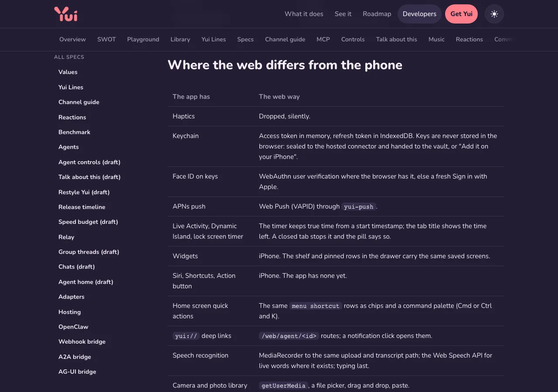This screenshot has width=558, height=392.
Task: Open the AG-UI bridge spec
Action: click(x=77, y=372)
